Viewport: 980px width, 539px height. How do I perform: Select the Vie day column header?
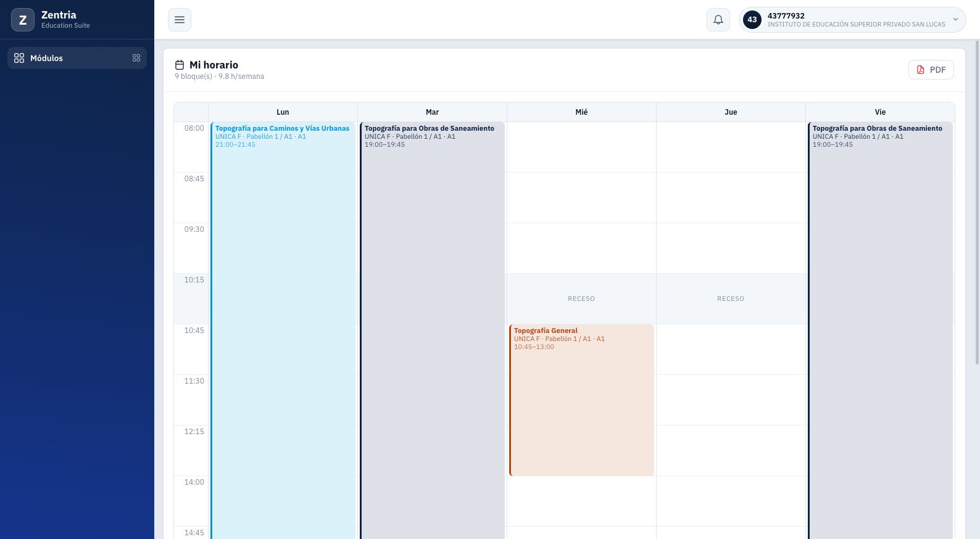[x=880, y=112]
